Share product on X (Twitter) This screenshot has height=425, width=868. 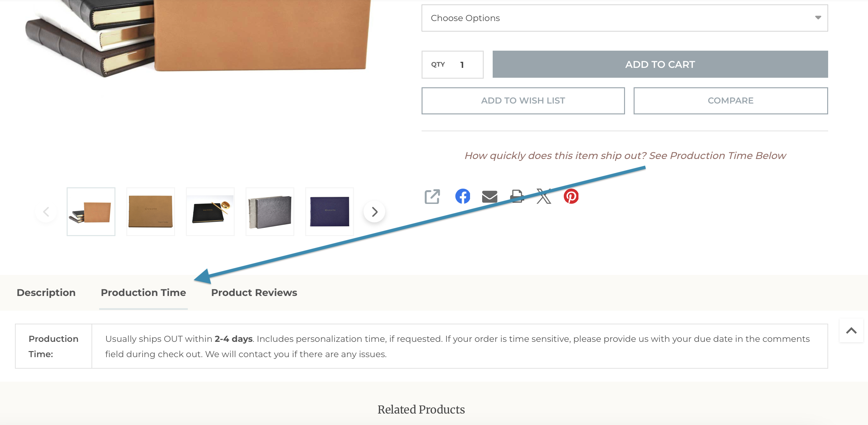point(543,196)
